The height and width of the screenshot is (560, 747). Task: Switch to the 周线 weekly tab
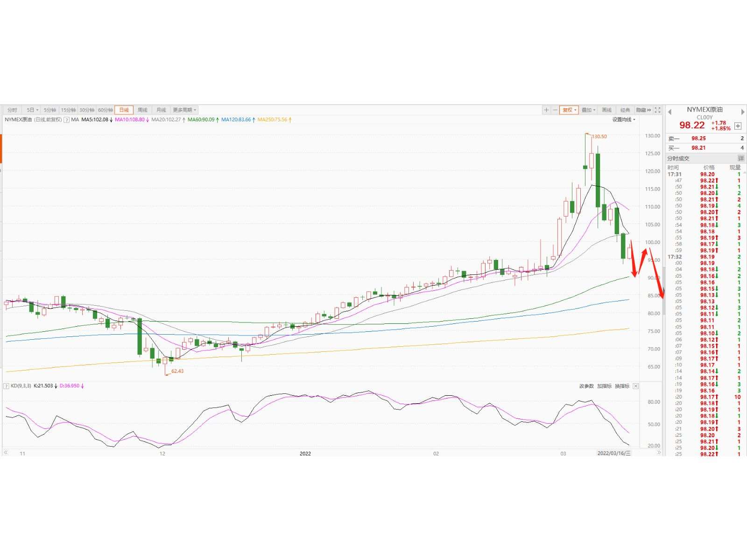(142, 110)
